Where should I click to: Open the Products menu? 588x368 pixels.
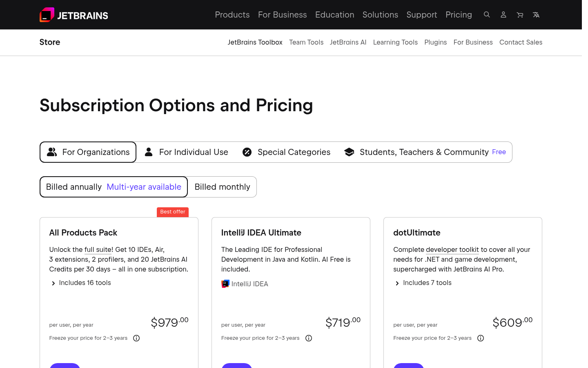(232, 15)
